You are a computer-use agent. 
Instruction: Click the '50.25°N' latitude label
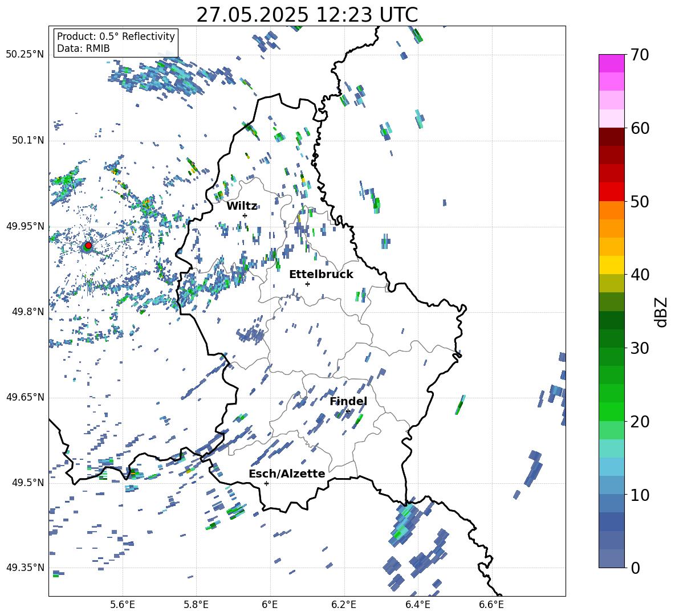25,54
